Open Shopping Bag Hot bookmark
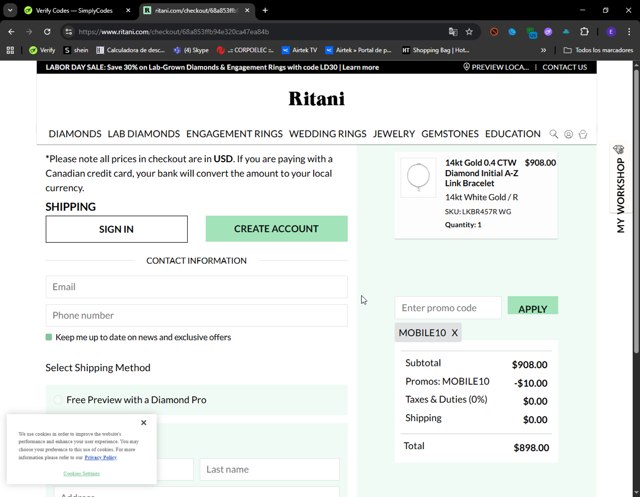Screen dimensions: 640x497 pyautogui.click(x=436, y=50)
